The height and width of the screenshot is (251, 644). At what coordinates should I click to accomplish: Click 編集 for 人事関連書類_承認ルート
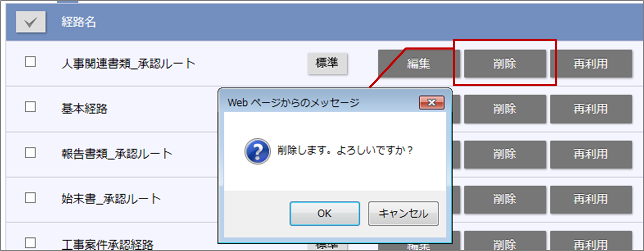pyautogui.click(x=418, y=63)
